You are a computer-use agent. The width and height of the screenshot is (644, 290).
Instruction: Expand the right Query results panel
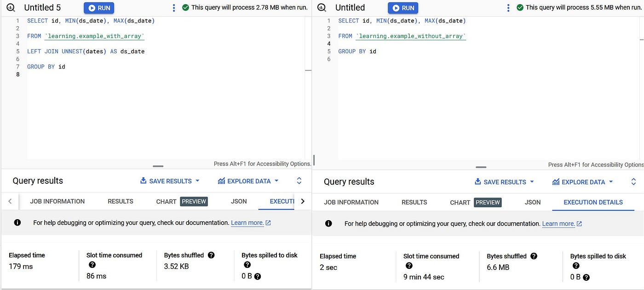coord(633,182)
